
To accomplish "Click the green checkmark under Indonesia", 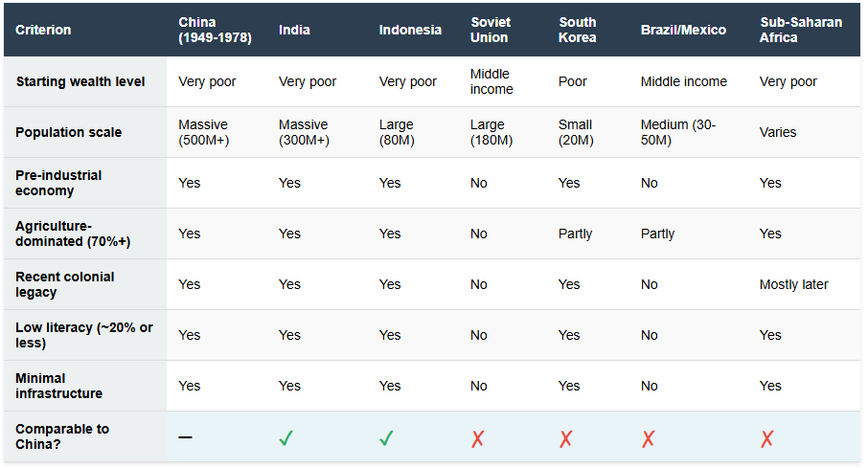I will (386, 438).
